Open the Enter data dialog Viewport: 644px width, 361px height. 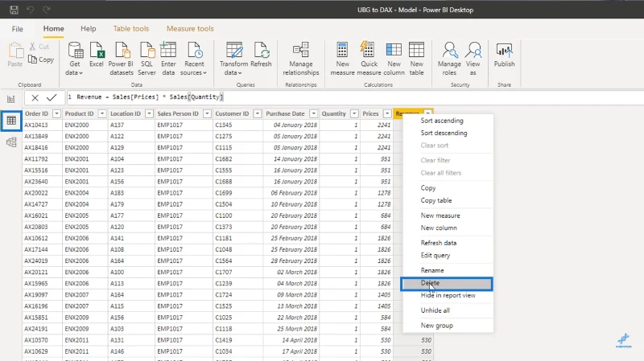point(168,59)
